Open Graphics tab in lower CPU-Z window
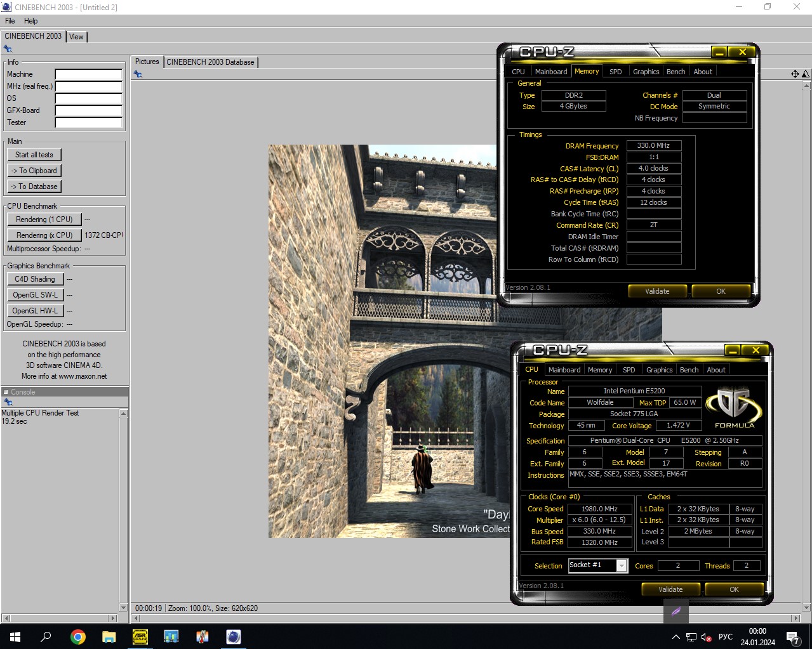 pyautogui.click(x=659, y=370)
